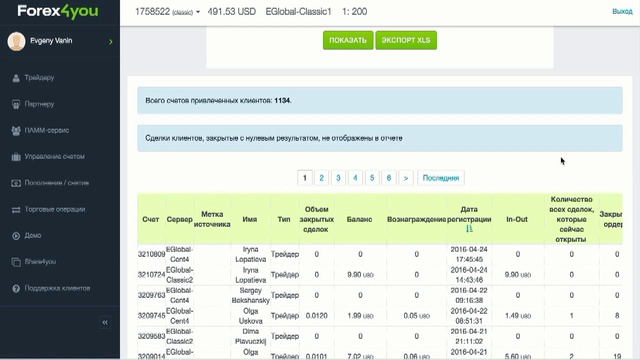Go to pagination page 5
The image size is (640, 360).
tap(372, 178)
